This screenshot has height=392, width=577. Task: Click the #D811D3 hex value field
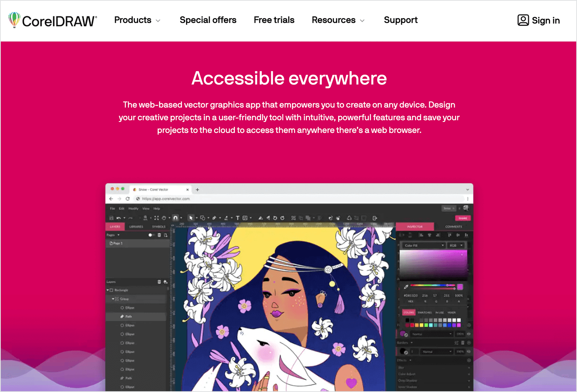[410, 296]
